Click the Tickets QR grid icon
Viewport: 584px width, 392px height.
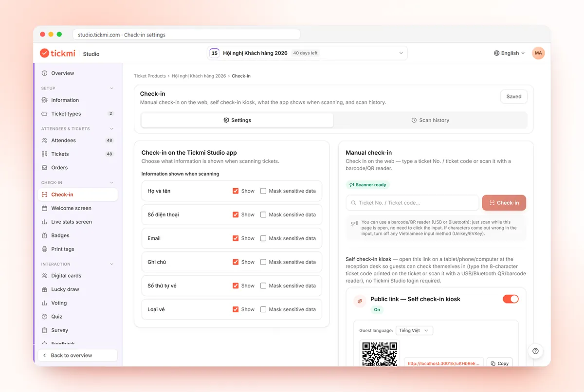click(x=45, y=154)
